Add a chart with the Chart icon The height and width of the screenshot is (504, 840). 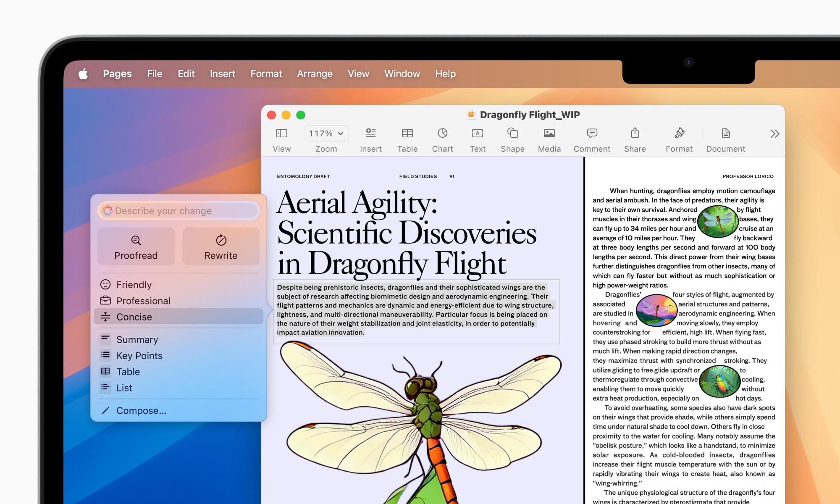coord(442,133)
